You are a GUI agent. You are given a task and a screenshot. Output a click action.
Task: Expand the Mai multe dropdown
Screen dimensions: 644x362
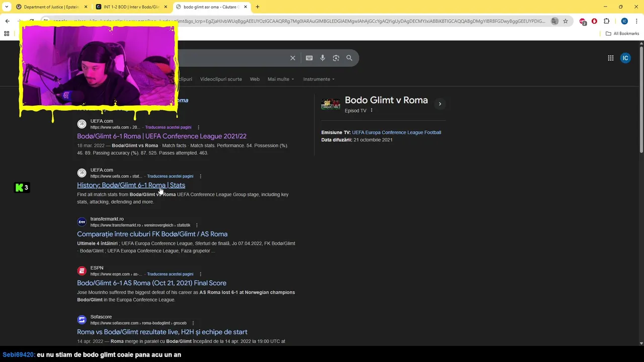click(x=281, y=79)
